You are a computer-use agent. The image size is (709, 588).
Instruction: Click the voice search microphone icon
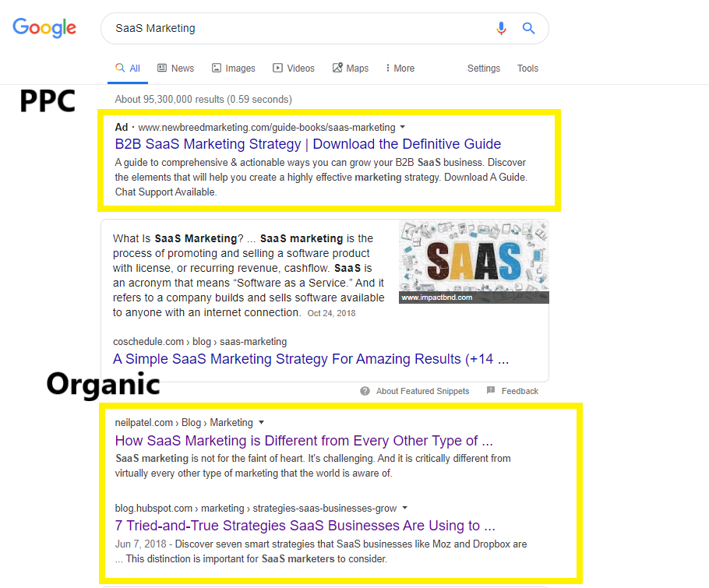[x=501, y=29]
